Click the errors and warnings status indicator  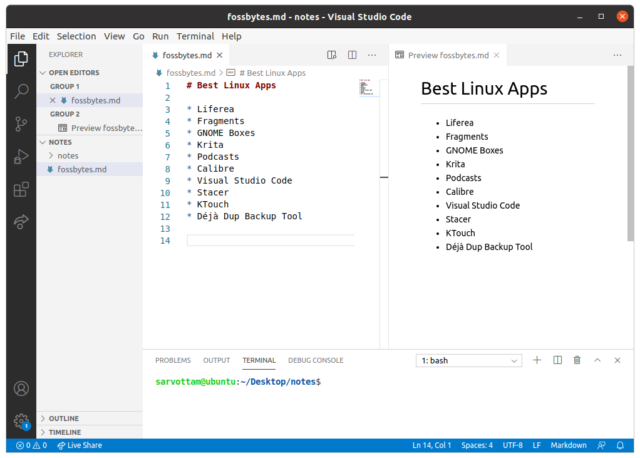pos(31,445)
